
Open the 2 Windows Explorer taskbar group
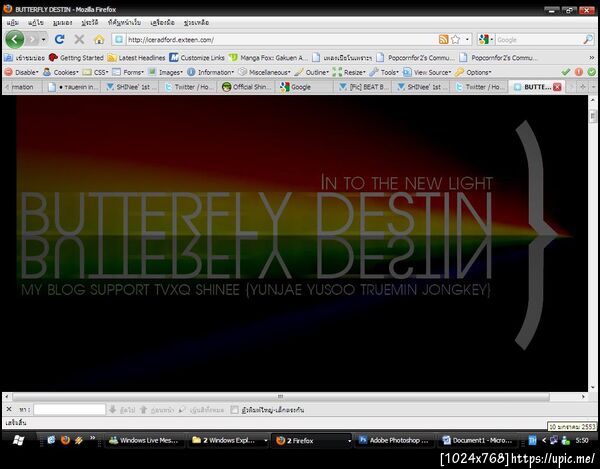tap(228, 440)
